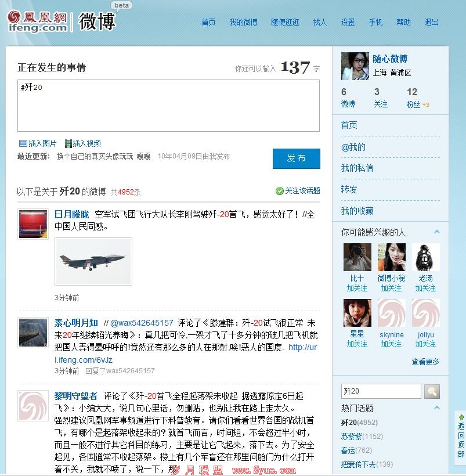
Task: Click 加关注 under 星星
Action: tap(357, 344)
